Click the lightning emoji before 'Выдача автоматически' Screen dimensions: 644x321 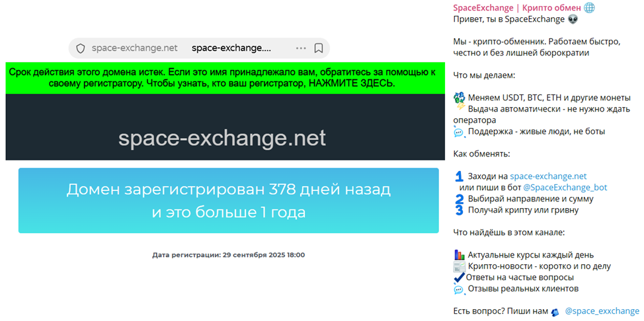(461, 108)
